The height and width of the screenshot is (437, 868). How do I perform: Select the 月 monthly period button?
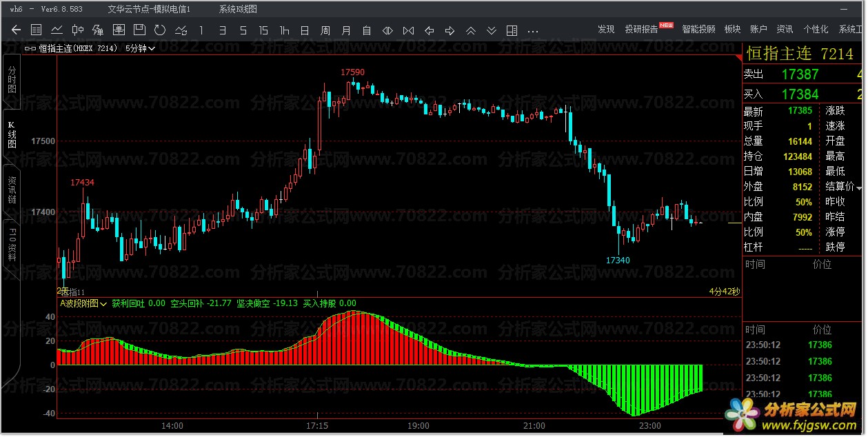[346, 30]
